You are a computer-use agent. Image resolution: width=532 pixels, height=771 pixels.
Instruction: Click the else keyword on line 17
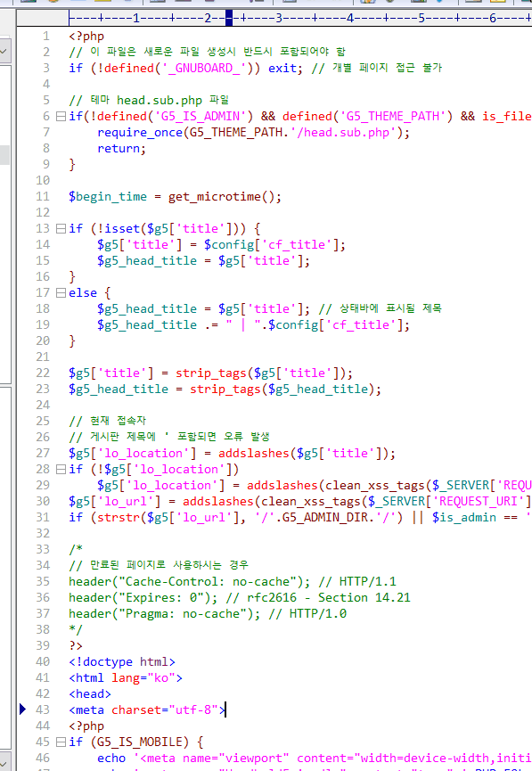click(x=83, y=293)
